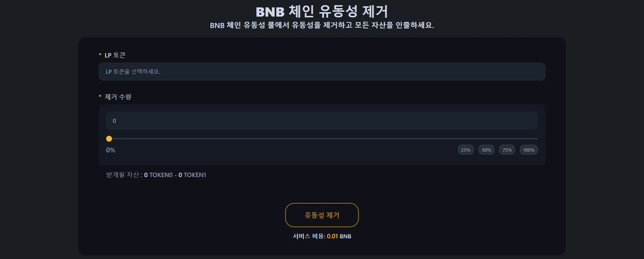Click the 제거 수량 field label
This screenshot has height=259, width=644.
coord(118,97)
